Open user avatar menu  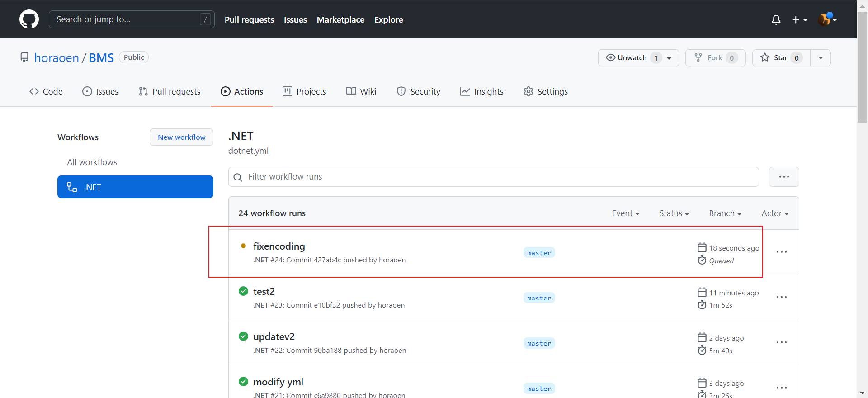click(x=827, y=19)
